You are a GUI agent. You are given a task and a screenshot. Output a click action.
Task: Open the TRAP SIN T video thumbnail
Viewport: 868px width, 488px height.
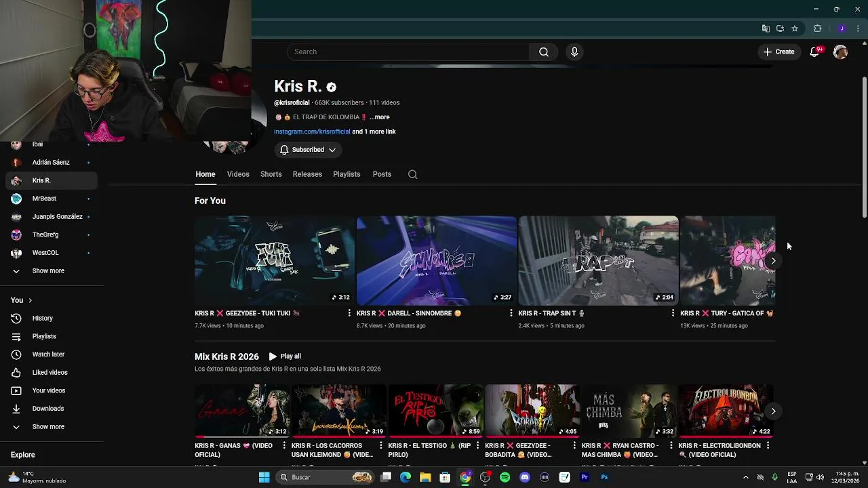598,260
